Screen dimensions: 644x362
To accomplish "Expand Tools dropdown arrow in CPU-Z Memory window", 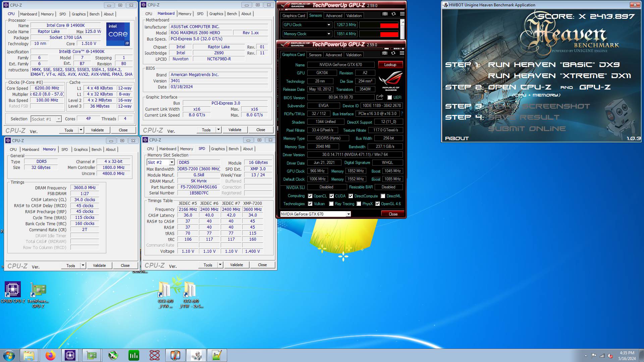I will [x=83, y=265].
